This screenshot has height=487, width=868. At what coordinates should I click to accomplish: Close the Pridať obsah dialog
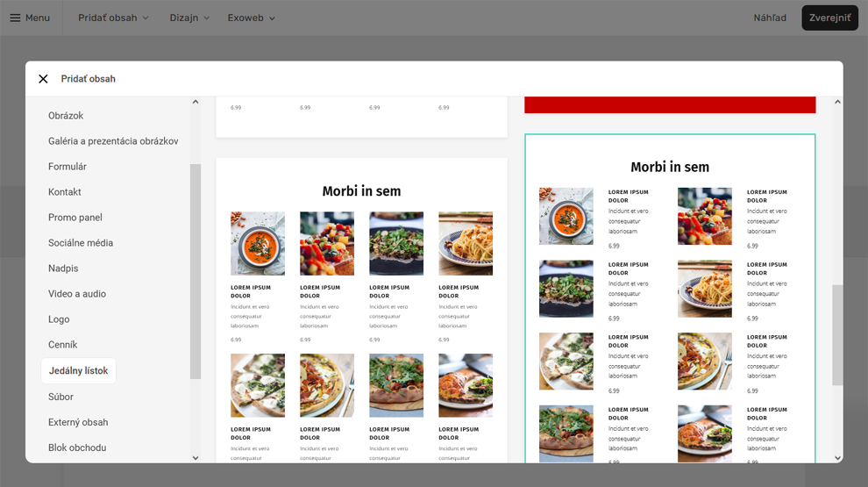[x=43, y=79]
